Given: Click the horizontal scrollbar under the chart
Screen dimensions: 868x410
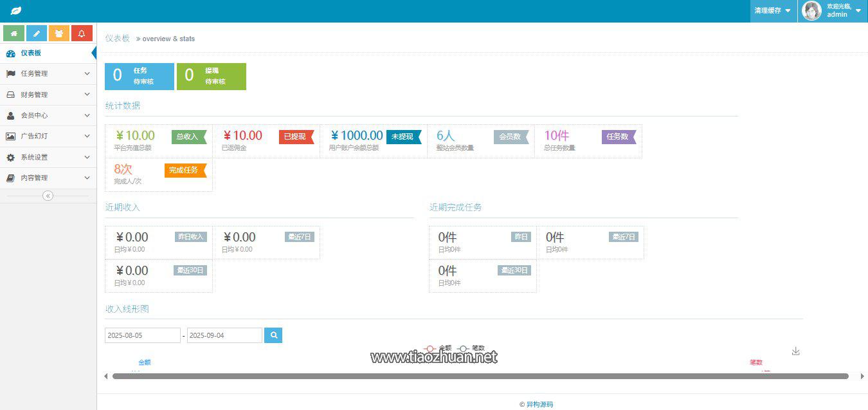Looking at the screenshot, I should coord(480,376).
